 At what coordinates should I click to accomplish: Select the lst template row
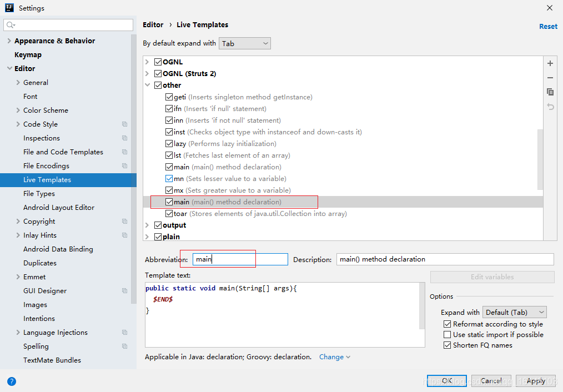tap(343, 155)
